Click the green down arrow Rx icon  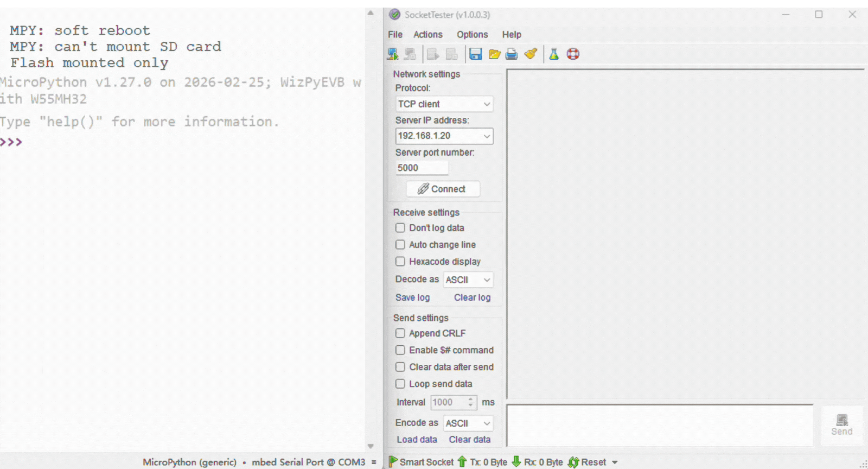[516, 462]
